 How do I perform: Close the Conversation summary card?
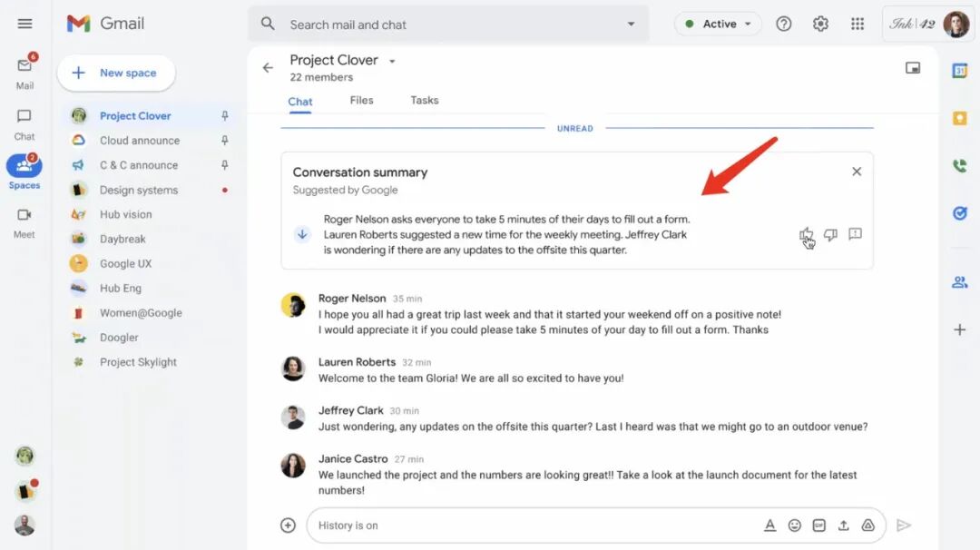click(857, 172)
